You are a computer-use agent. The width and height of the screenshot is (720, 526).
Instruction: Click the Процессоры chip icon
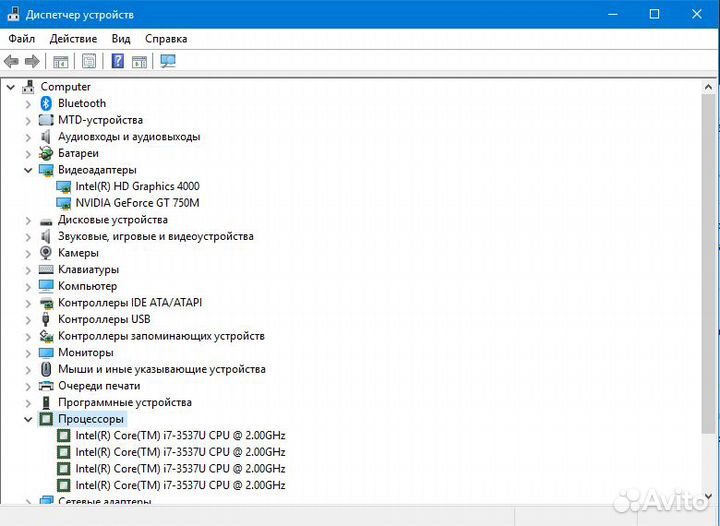46,419
